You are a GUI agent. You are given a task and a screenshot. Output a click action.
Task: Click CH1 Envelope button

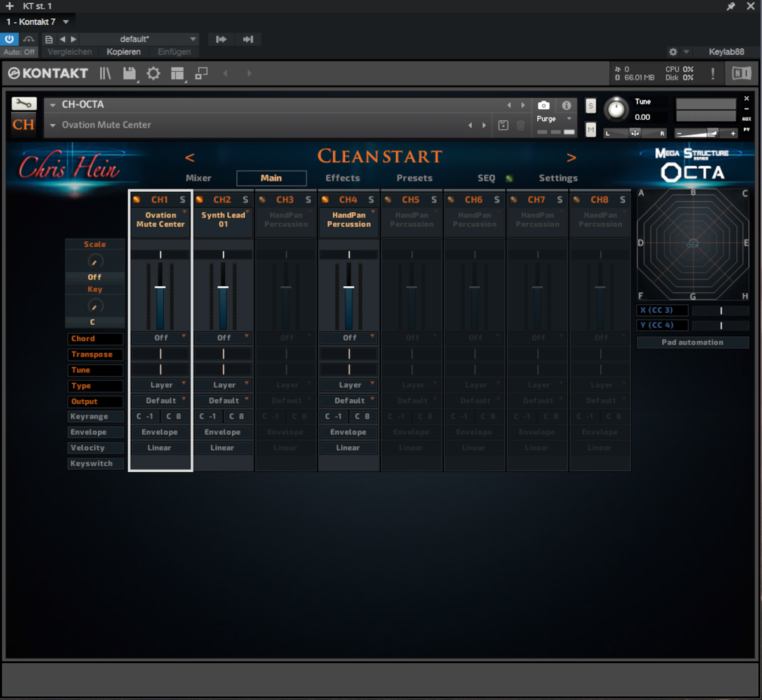(160, 432)
